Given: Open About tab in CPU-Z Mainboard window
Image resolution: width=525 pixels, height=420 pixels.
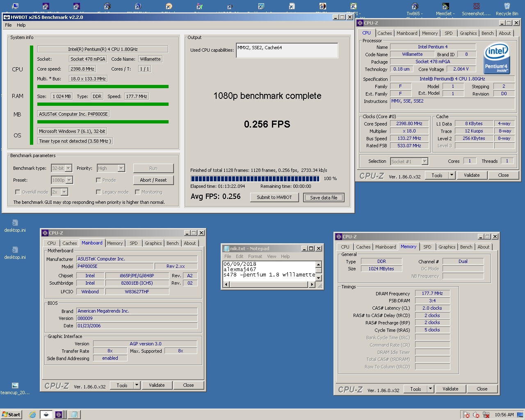Looking at the screenshot, I should [190, 243].
